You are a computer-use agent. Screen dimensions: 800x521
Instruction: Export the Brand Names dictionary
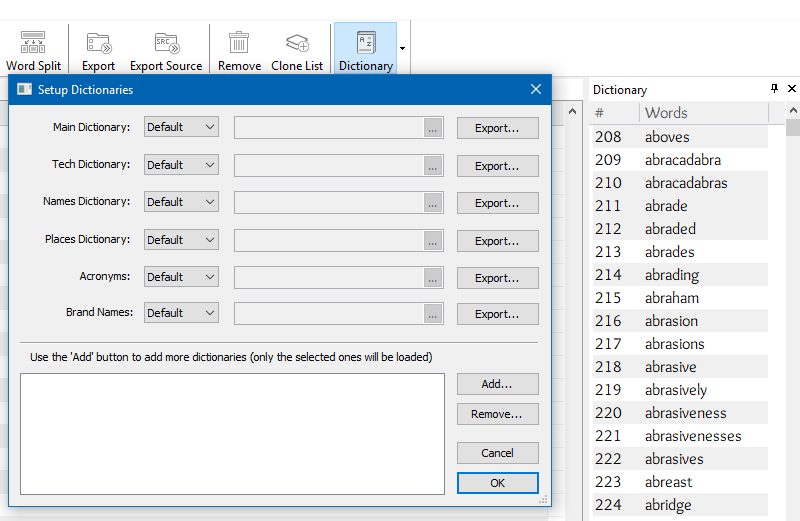(497, 314)
